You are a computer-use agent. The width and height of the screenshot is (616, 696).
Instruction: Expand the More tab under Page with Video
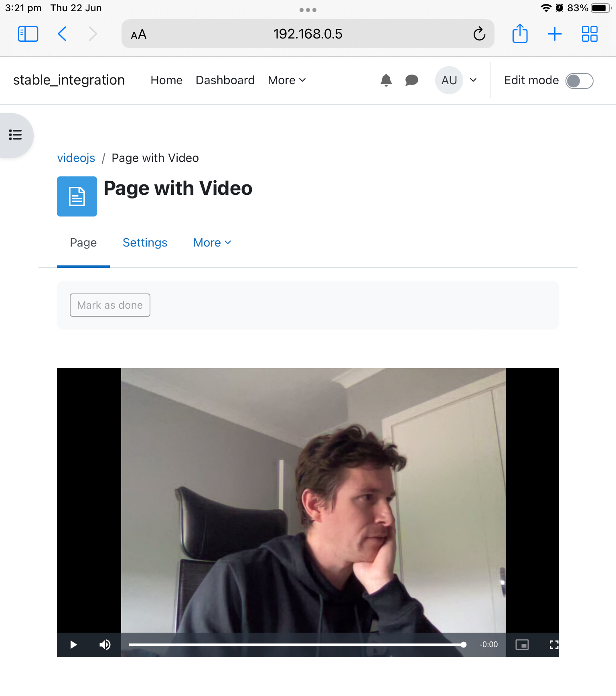point(212,243)
